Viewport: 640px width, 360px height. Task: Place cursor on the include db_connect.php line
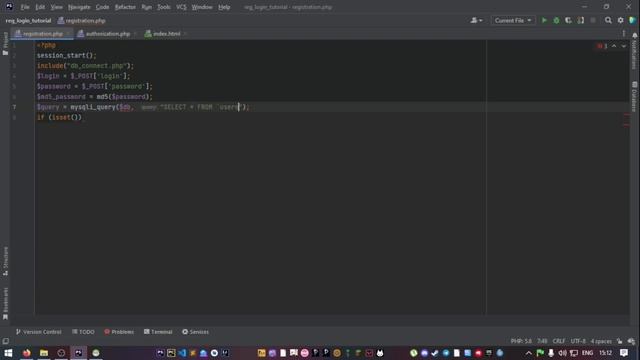[85, 66]
